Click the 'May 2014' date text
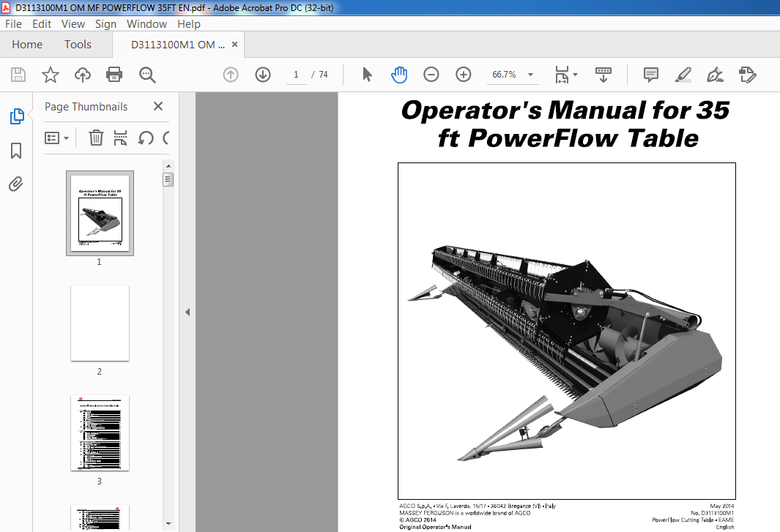Image resolution: width=780 pixels, height=532 pixels. point(722,506)
